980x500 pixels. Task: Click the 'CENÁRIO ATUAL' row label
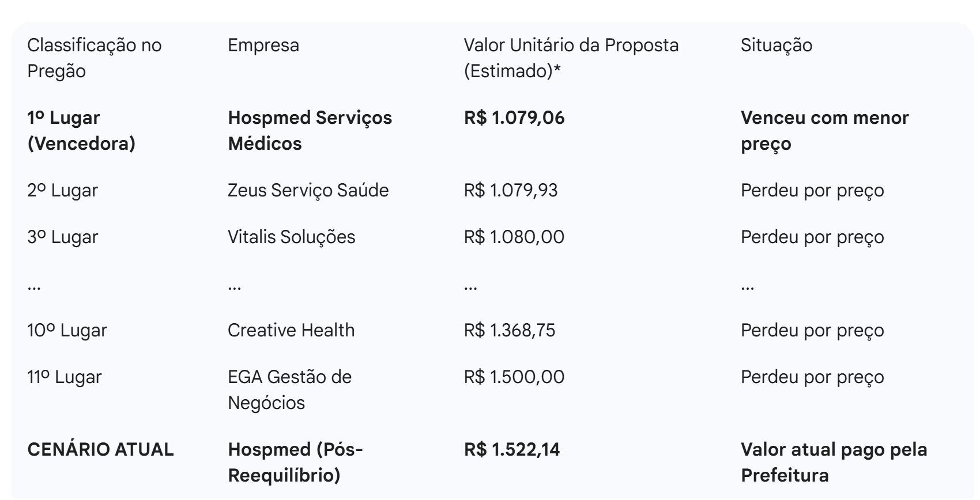point(100,449)
